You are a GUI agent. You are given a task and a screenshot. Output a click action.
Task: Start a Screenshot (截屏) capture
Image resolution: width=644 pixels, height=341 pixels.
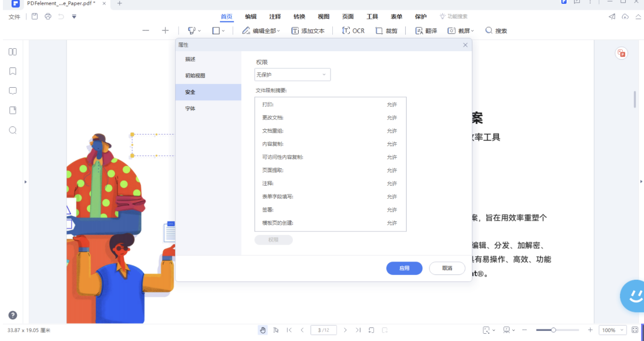pos(459,30)
